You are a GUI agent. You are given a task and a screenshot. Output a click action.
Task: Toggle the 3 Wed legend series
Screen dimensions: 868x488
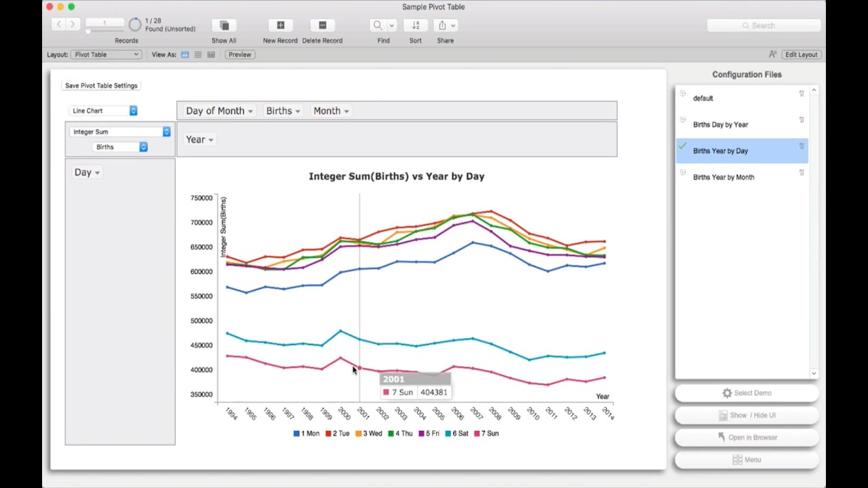click(x=369, y=433)
